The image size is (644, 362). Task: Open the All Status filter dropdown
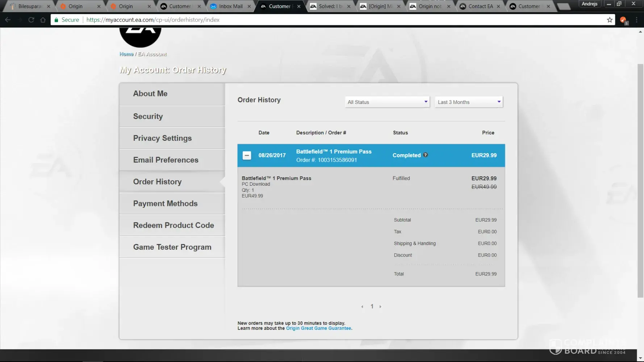pos(387,102)
